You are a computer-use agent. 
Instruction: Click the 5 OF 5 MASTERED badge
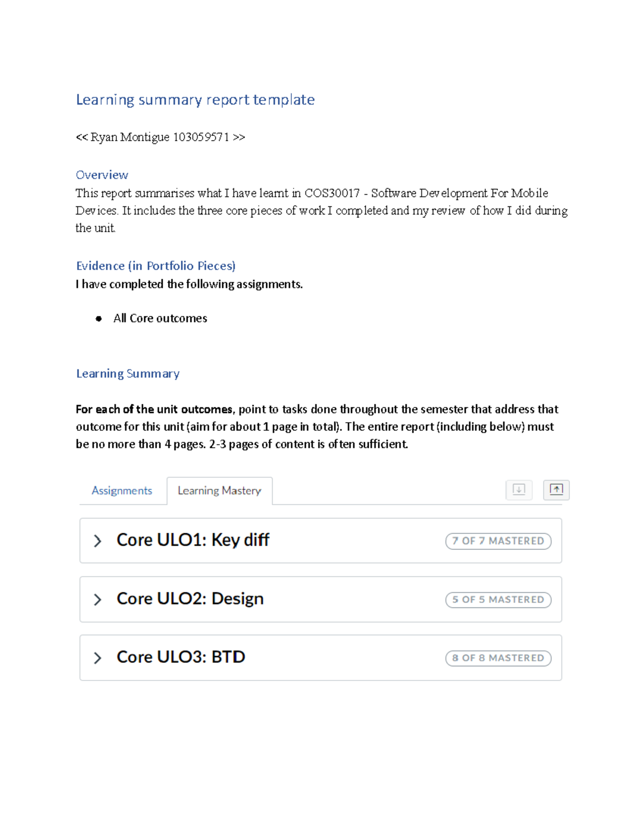pos(498,599)
